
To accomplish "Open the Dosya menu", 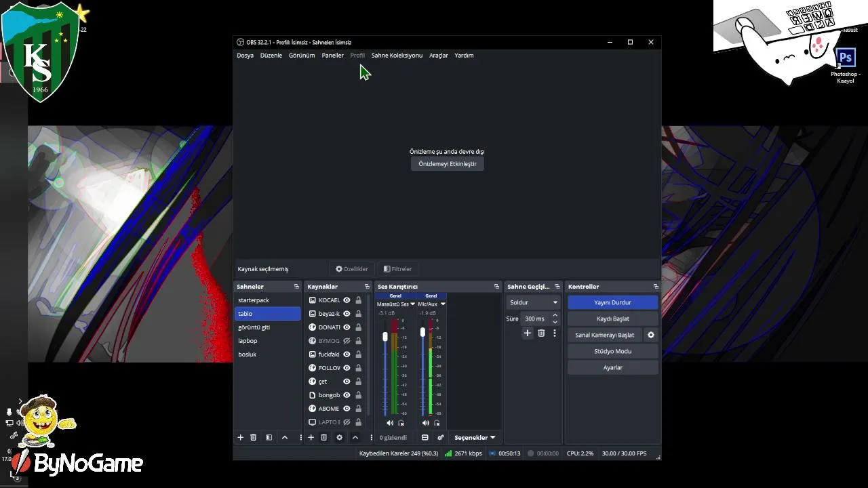I will point(245,56).
